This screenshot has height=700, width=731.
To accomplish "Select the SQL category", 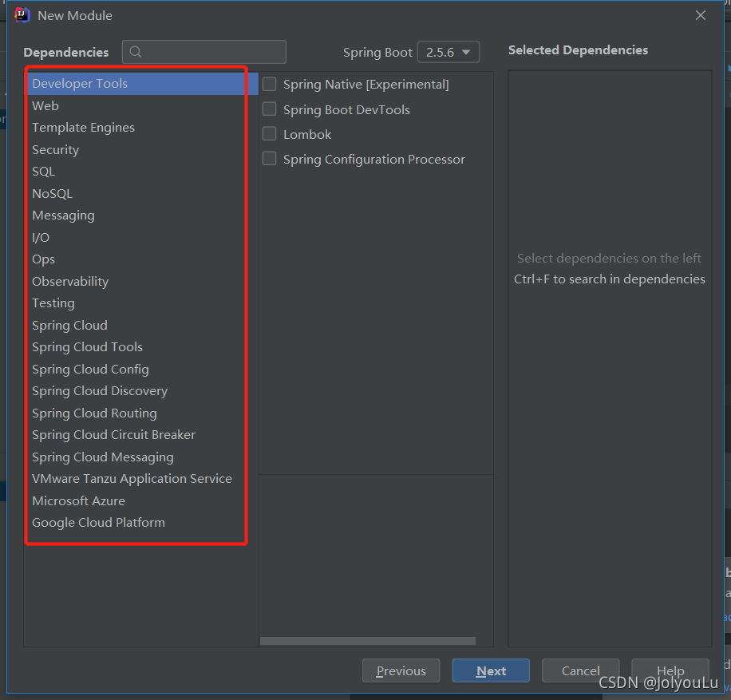I will 141,171.
